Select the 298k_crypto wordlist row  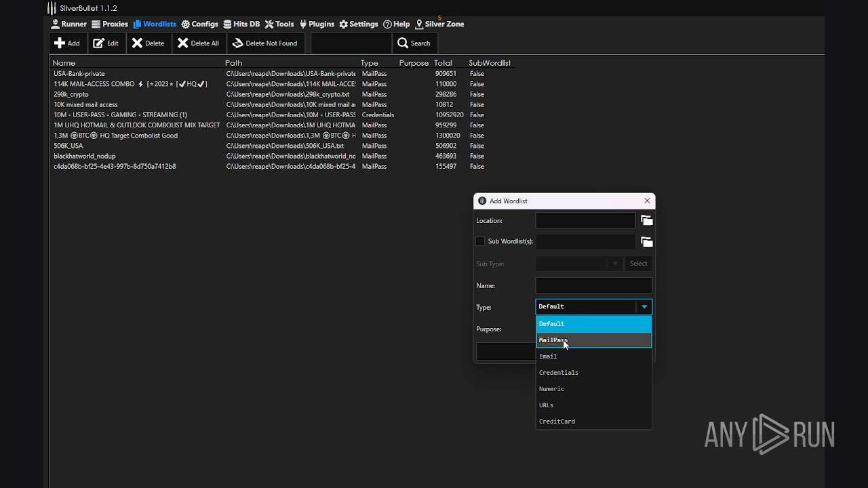281,94
